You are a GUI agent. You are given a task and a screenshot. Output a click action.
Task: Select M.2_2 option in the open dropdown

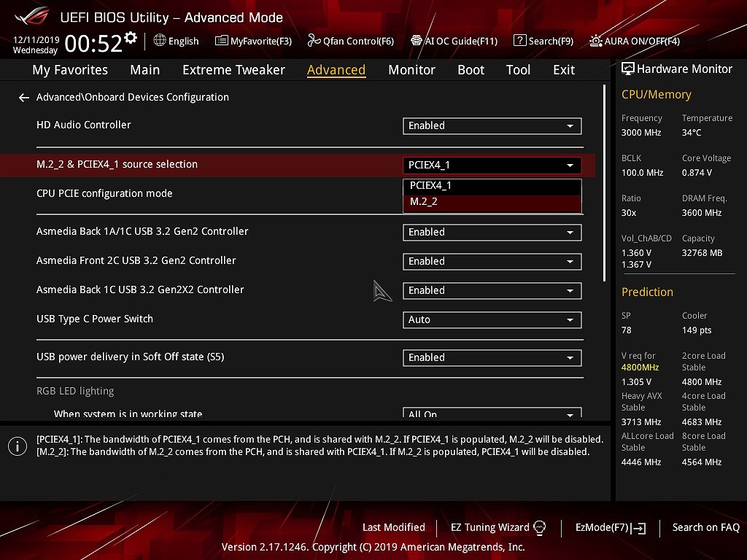(x=492, y=202)
